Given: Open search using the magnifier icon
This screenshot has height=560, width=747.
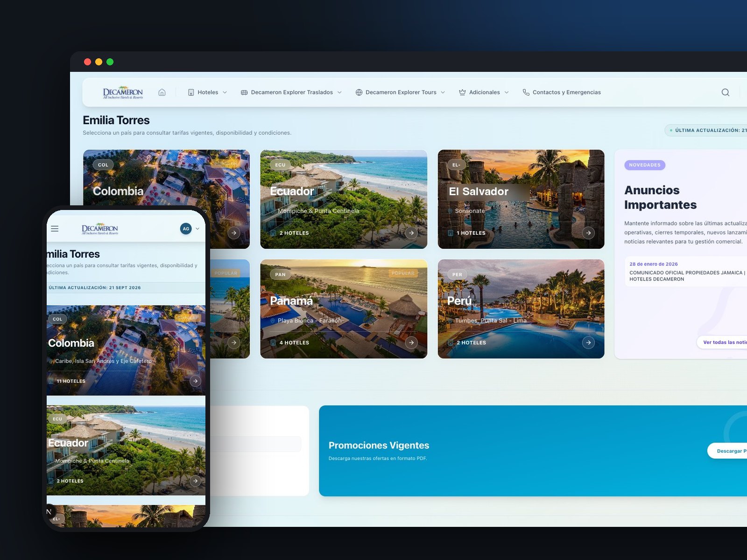Looking at the screenshot, I should tap(725, 92).
